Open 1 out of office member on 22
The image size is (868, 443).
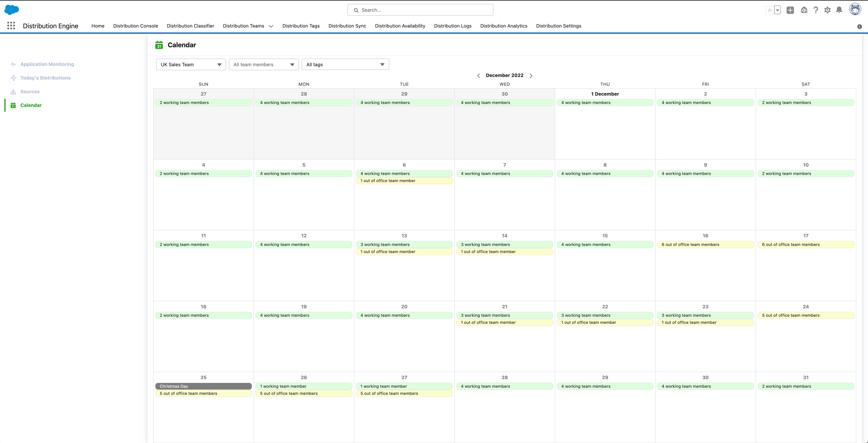(x=605, y=322)
